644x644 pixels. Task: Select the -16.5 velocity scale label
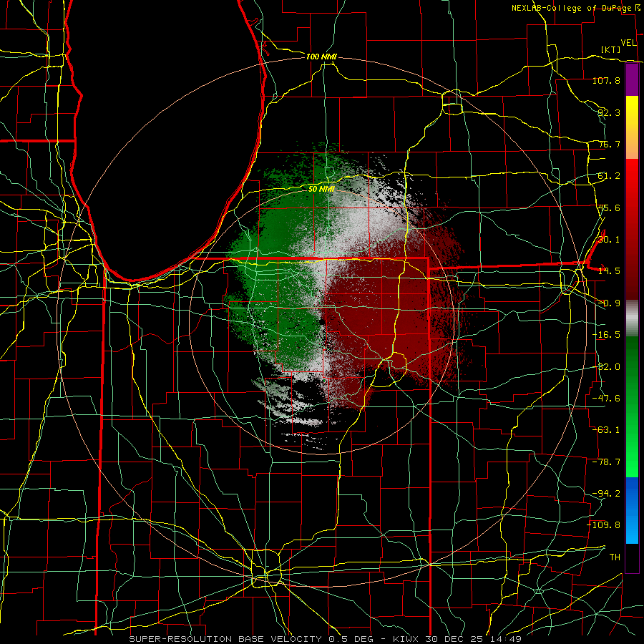pos(606,335)
